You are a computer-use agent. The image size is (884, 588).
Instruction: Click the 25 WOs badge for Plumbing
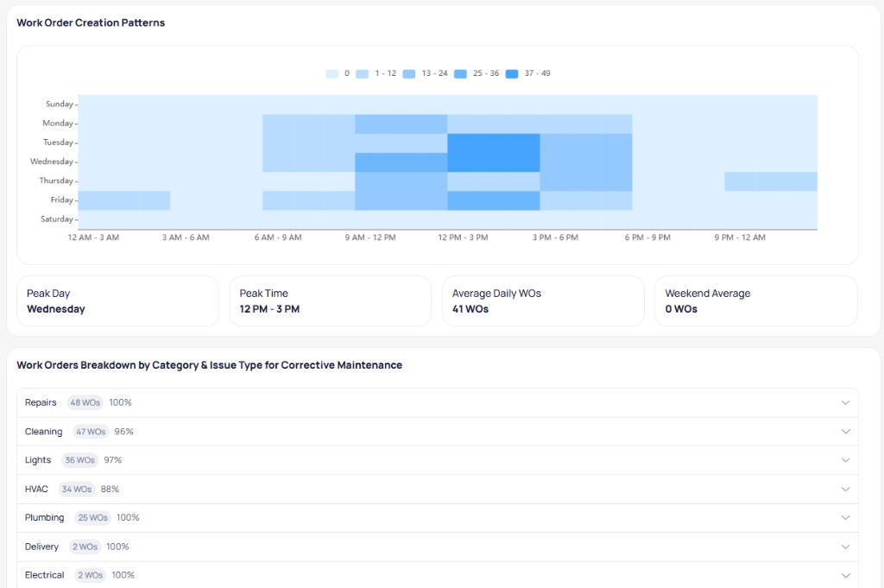(x=92, y=517)
